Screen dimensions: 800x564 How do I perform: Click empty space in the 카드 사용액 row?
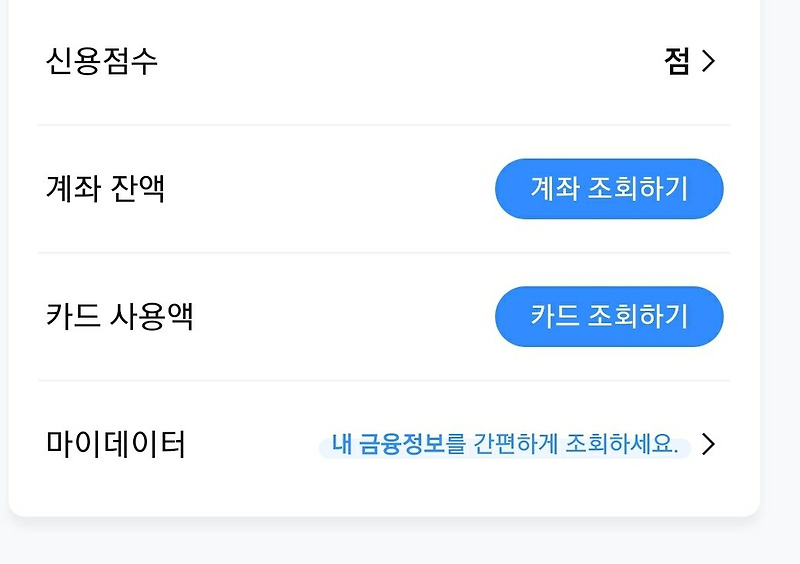click(342, 316)
